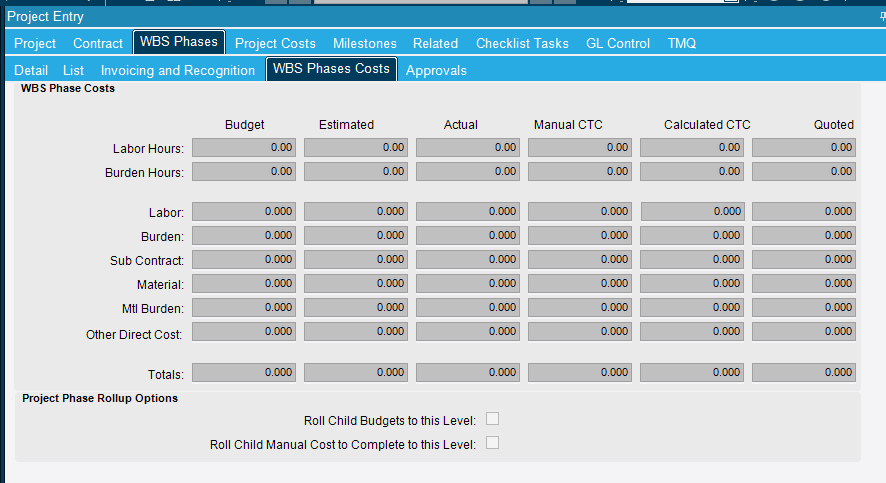The height and width of the screenshot is (483, 886).
Task: Click the Estimated Labor Hours field
Action: pos(356,147)
